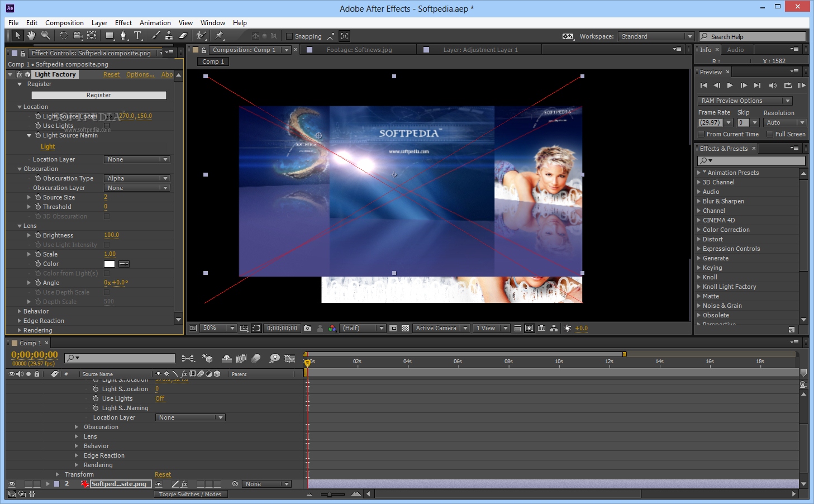The image size is (814, 504).
Task: Switch to the Audio panel tab
Action: tap(735, 50)
